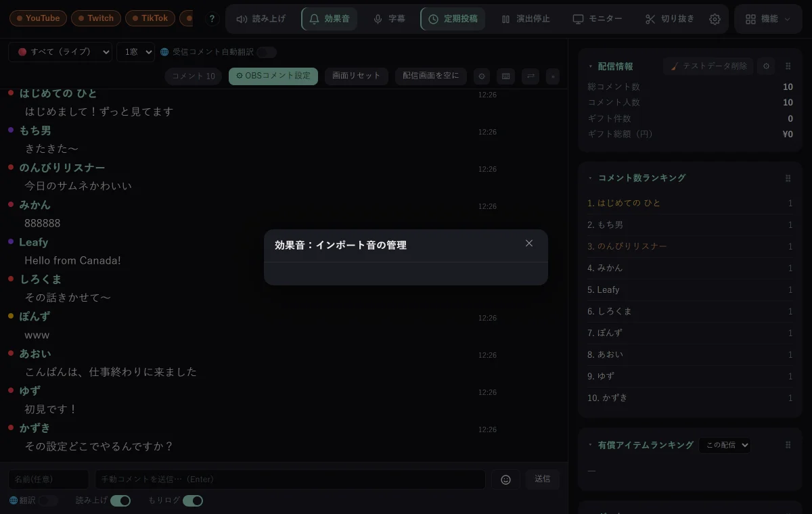Click the 総コメント数 value row

coord(690,87)
